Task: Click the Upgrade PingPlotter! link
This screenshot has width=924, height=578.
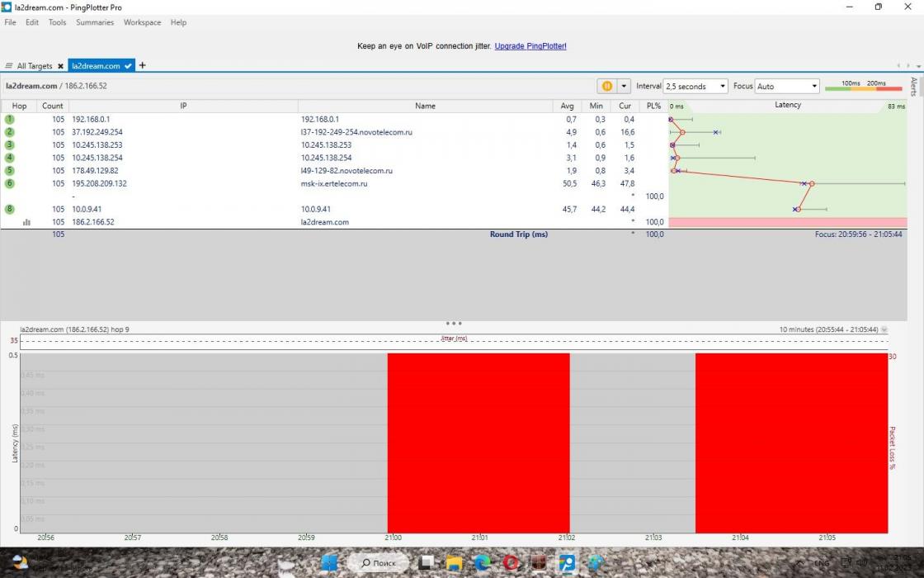Action: pos(530,46)
